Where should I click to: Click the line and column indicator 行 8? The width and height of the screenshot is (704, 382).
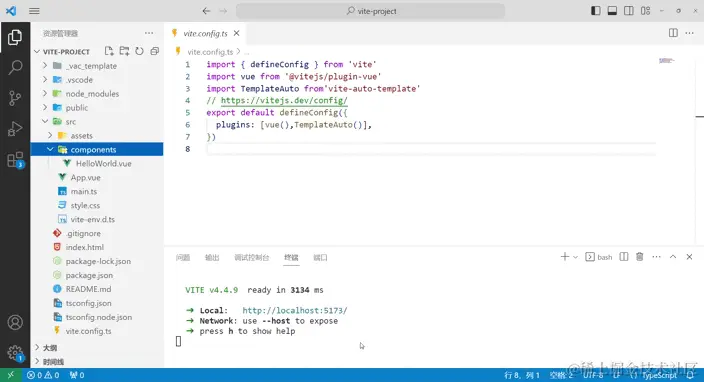click(521, 375)
